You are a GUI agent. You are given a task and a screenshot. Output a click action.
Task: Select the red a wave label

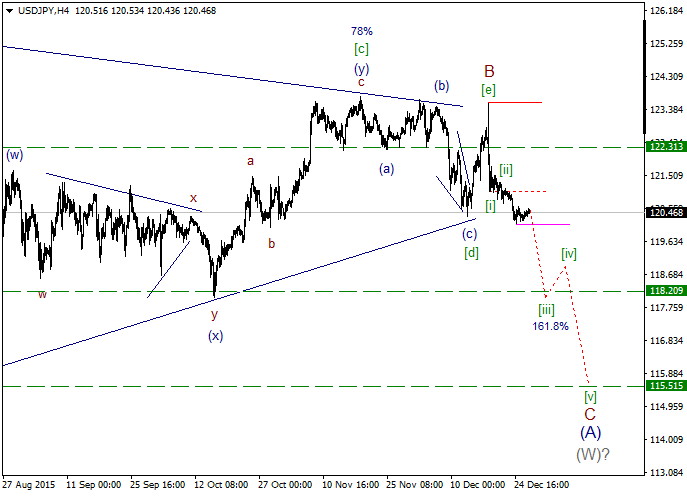250,161
